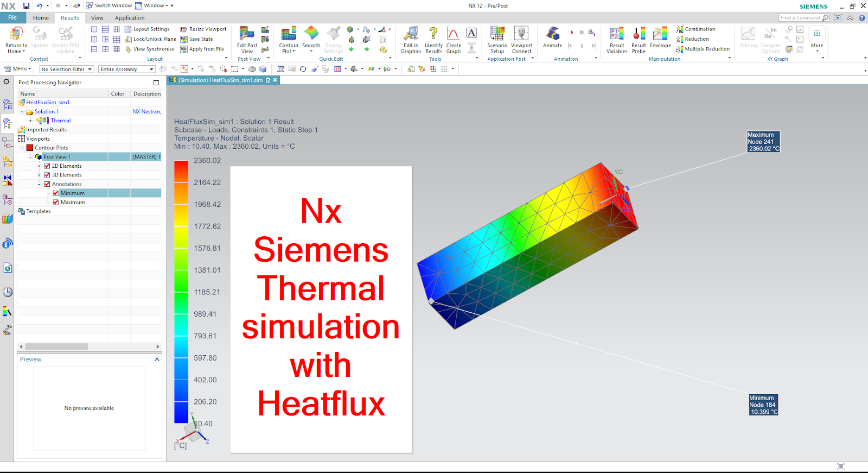The image size is (868, 473).
Task: Select Imported Results in navigator
Action: [x=46, y=130]
